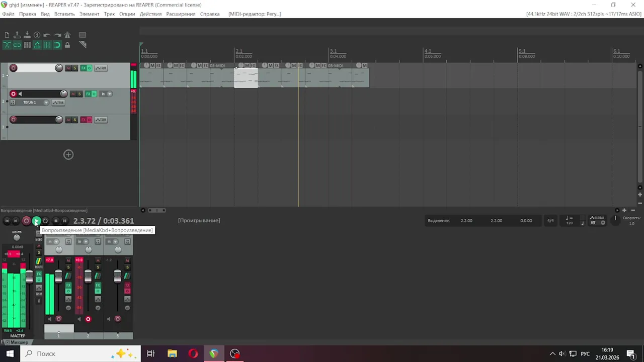Viewport: 644px width, 362px height.
Task: Click the transport Pause button
Action: 64,221
